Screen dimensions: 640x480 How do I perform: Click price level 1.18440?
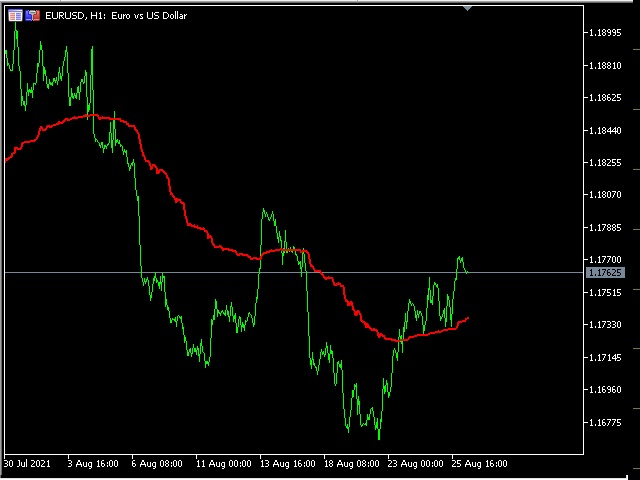pyautogui.click(x=605, y=131)
